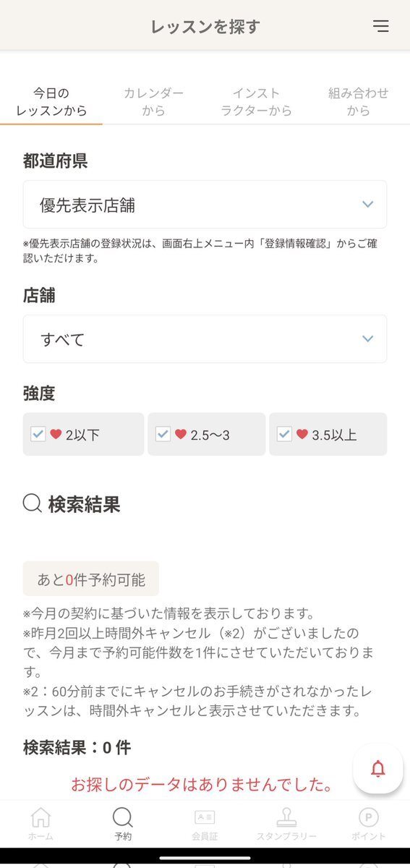Viewport: 410px width, 868px height.
Task: Tap the あと0件予約可能 badge
Action: (x=91, y=579)
